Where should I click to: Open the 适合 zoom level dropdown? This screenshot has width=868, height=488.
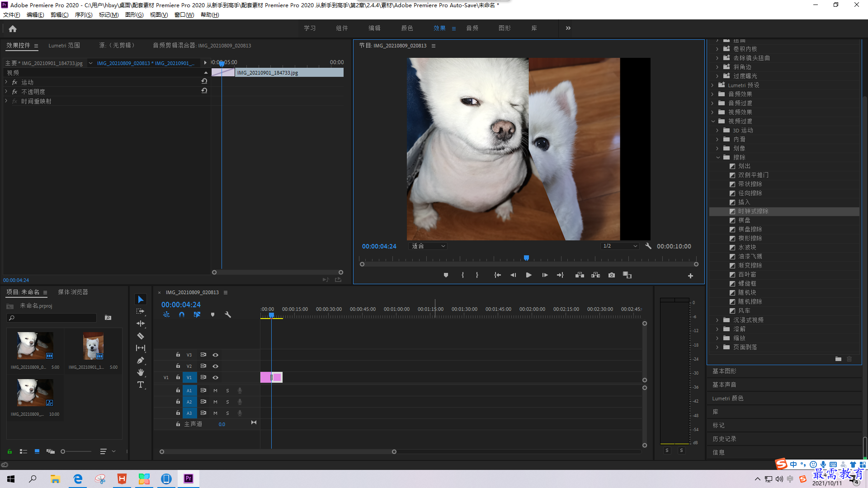428,246
